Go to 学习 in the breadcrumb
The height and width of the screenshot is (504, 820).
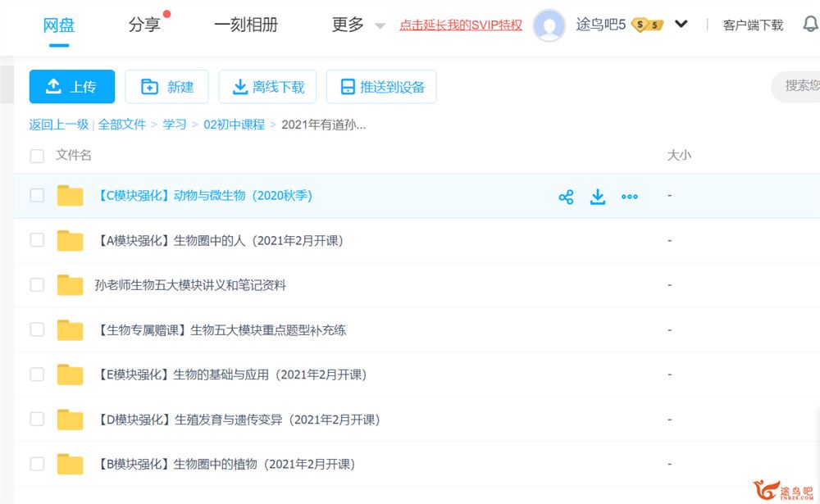[x=175, y=125]
